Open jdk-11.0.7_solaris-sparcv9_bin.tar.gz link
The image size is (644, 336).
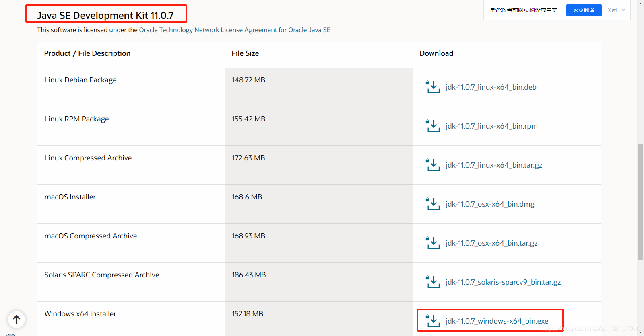pos(503,282)
